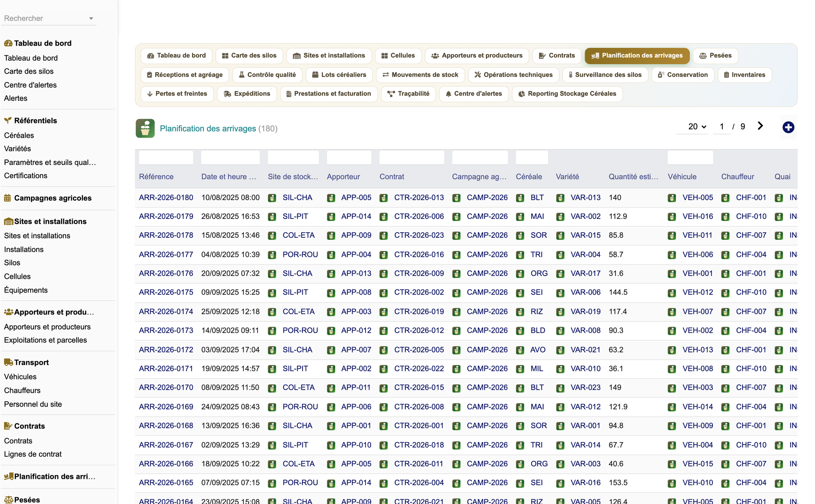Open the Carte des silos tab
Image resolution: width=815 pixels, height=504 pixels.
(x=249, y=56)
